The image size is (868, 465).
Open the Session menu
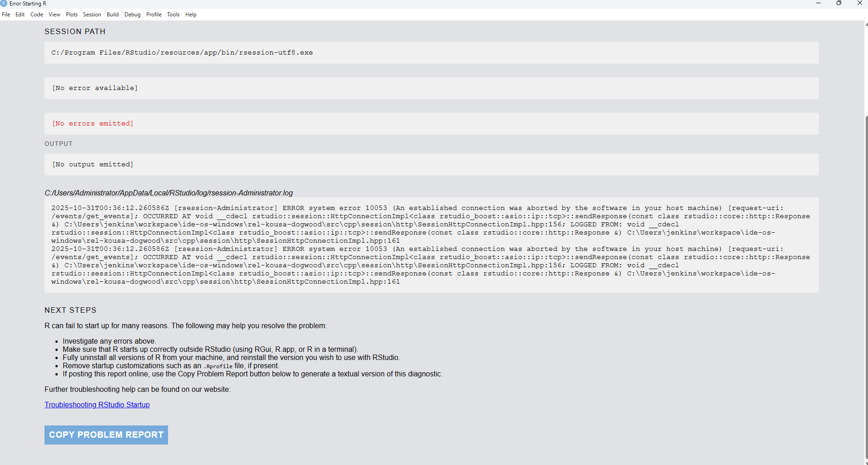[x=92, y=15]
